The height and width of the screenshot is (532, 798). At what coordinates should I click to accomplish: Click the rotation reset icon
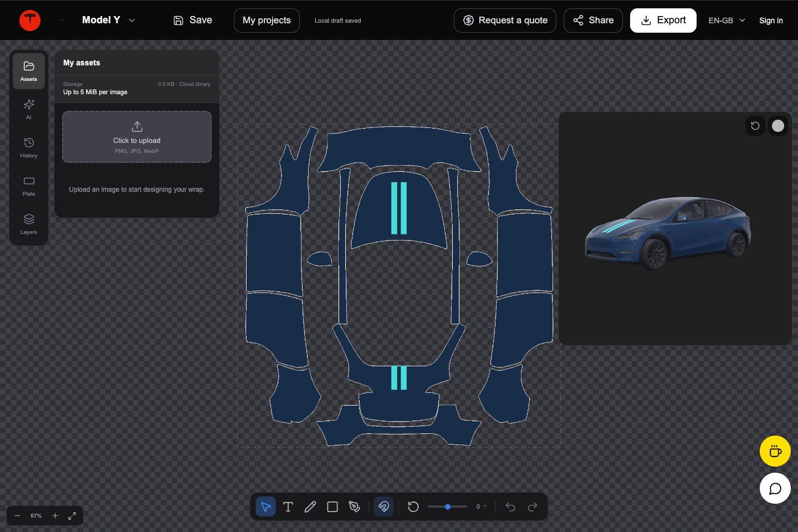pos(413,507)
